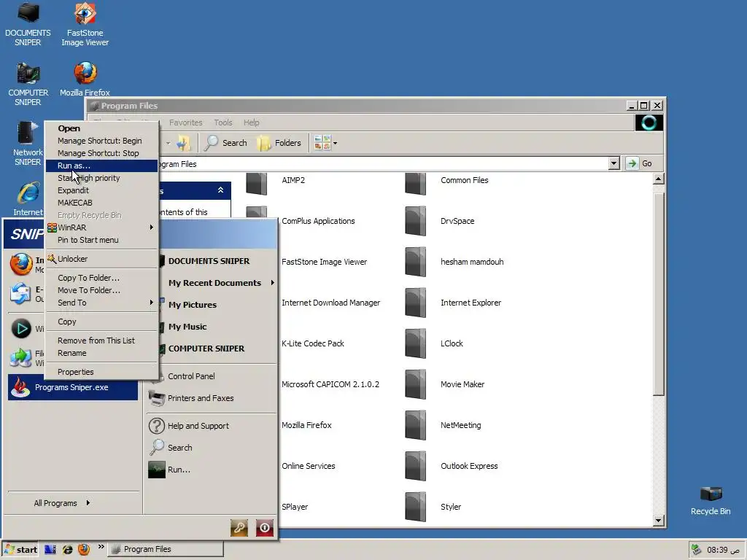Image resolution: width=747 pixels, height=560 pixels.
Task: Click the scroll down arrow in Program Files
Action: pos(659,521)
